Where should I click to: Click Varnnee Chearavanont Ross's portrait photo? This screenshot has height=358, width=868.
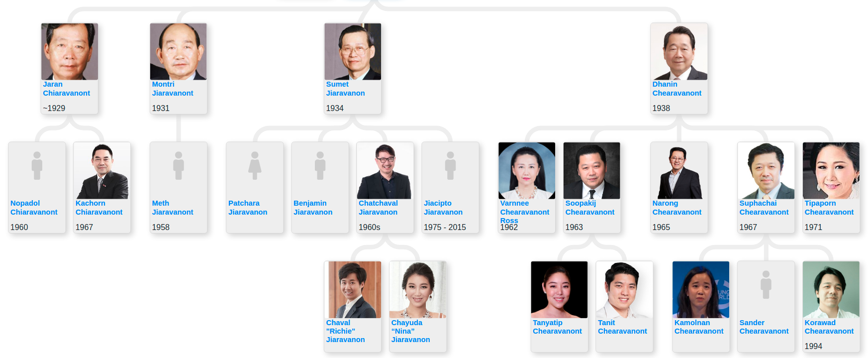coord(527,171)
